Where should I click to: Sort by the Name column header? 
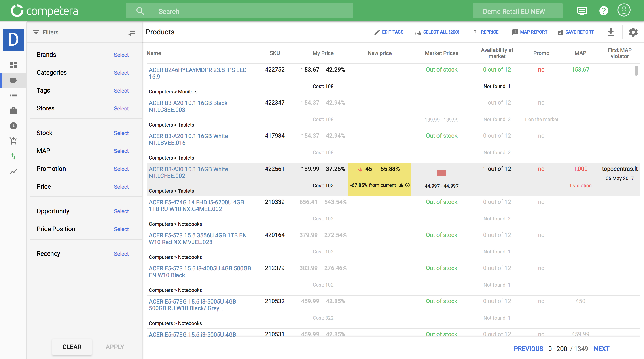(154, 53)
